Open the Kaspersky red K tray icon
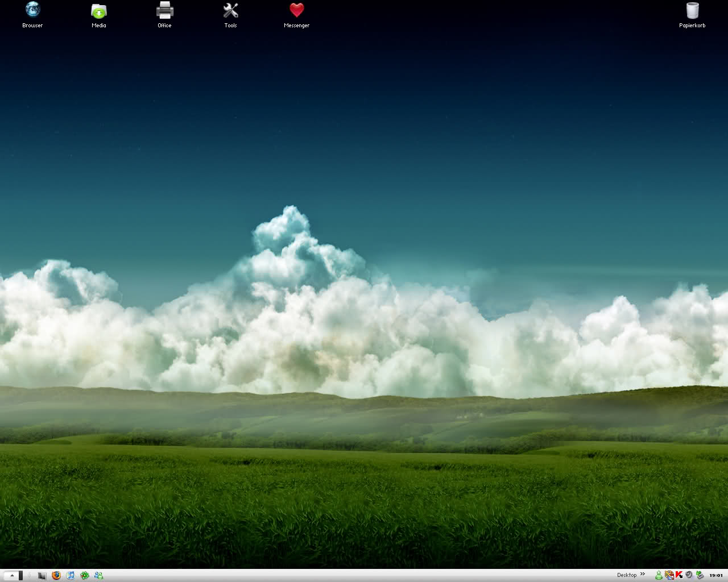This screenshot has height=582, width=728. point(679,575)
